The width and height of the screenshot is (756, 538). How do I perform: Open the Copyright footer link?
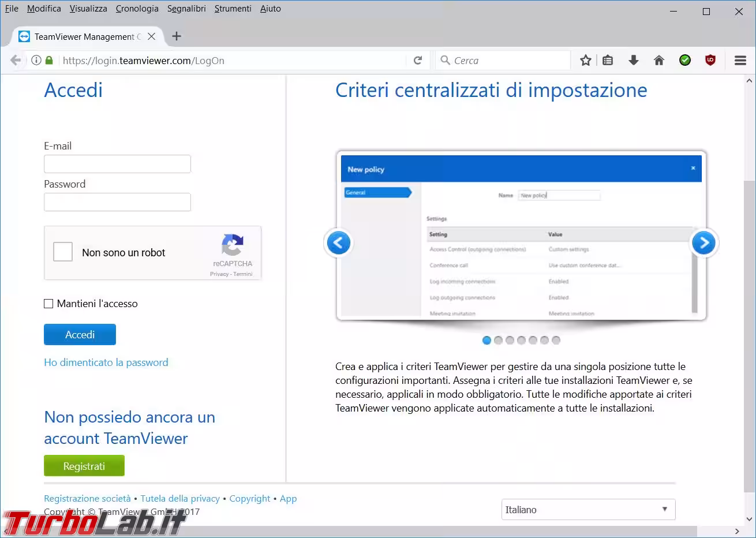(249, 498)
